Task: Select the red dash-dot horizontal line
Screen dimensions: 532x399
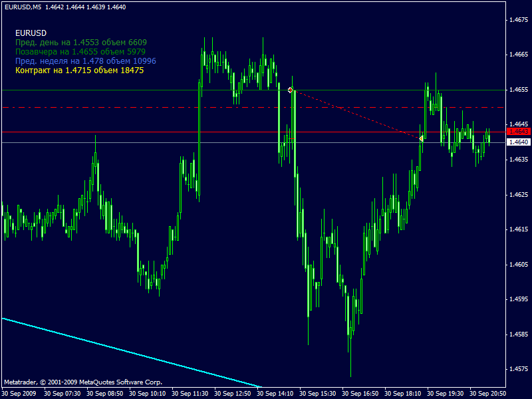Action: [x=253, y=107]
